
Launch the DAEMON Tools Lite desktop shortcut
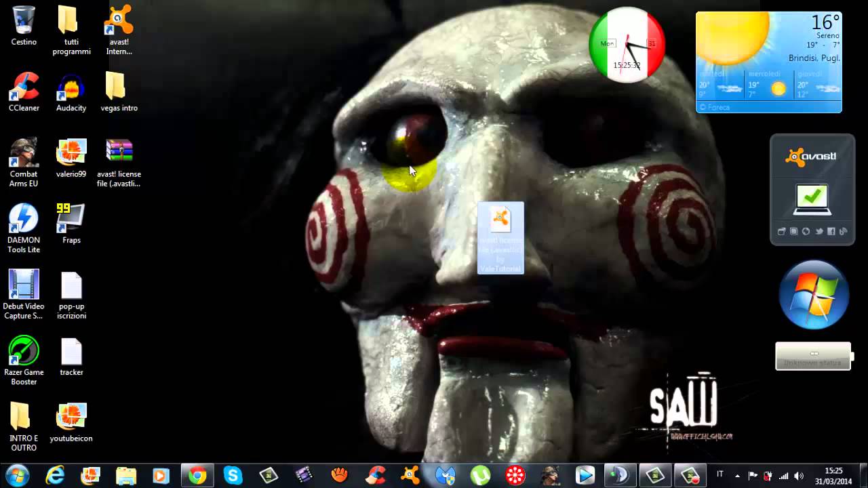coord(24,228)
